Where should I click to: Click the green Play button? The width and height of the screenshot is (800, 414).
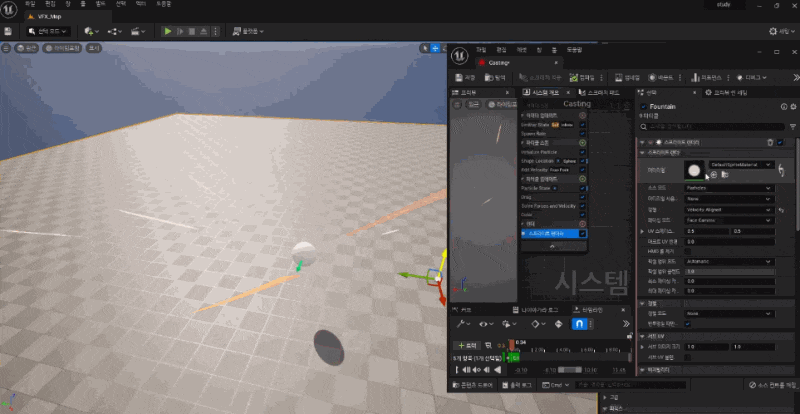pos(167,32)
